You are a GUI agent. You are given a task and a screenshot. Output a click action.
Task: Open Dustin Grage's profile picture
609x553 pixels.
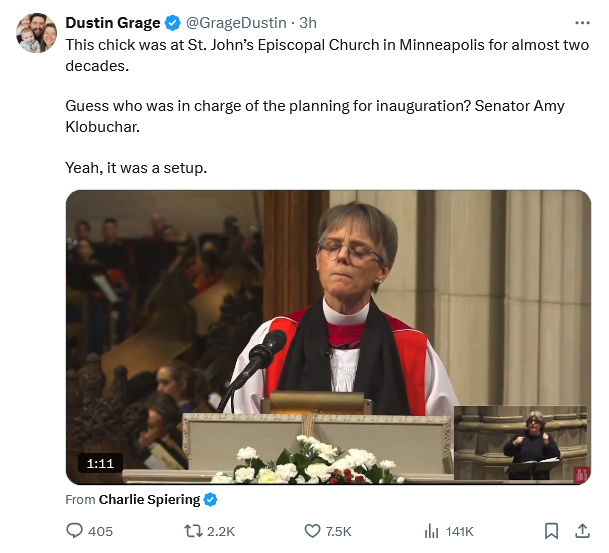(x=37, y=33)
